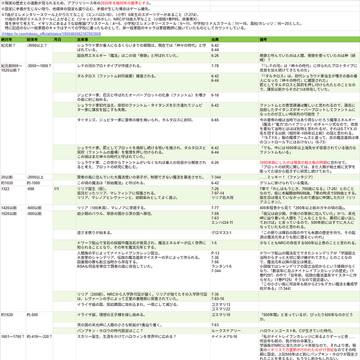Select the cell reading 7-344
Viewport: 360px width, 360px height.
pyautogui.click(x=234, y=177)
